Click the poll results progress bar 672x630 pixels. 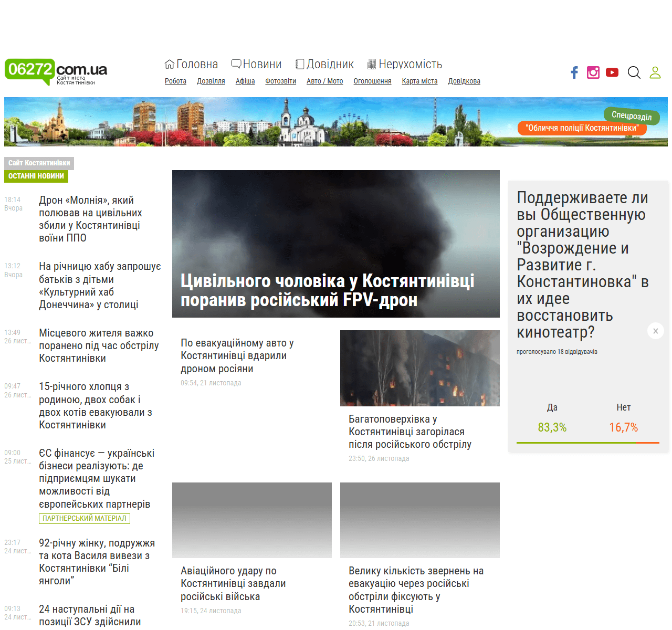click(x=587, y=443)
